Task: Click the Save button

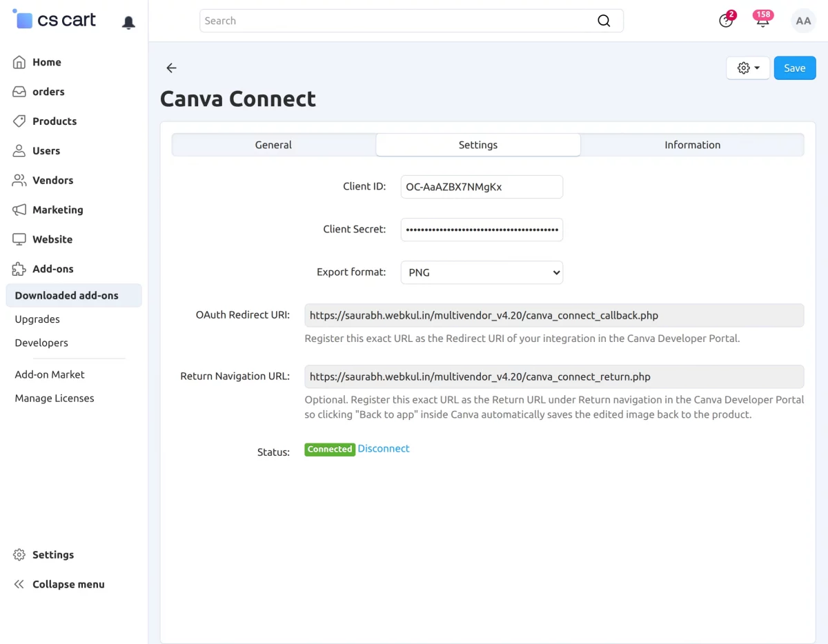Action: (x=795, y=68)
